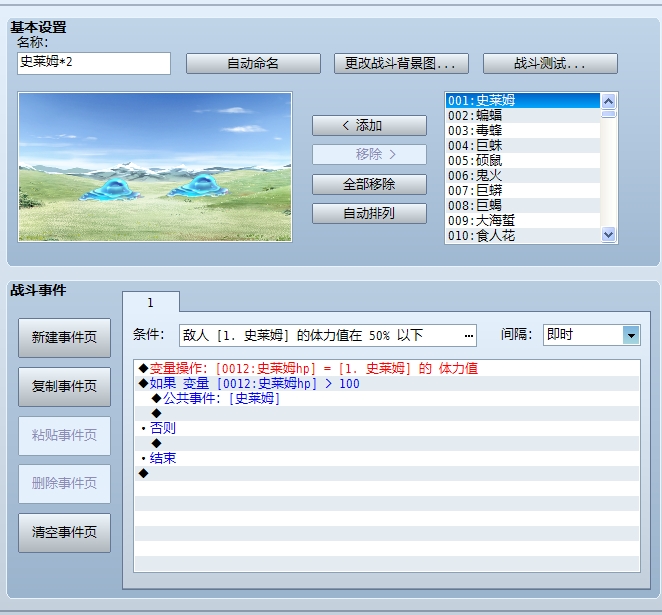
Task: Start 战斗测试
Action: 550,63
